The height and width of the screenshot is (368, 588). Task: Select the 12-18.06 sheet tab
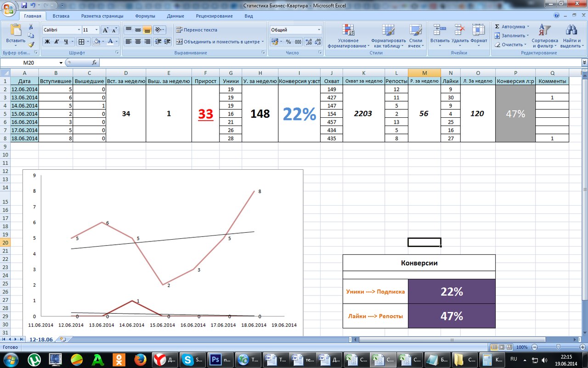point(41,339)
